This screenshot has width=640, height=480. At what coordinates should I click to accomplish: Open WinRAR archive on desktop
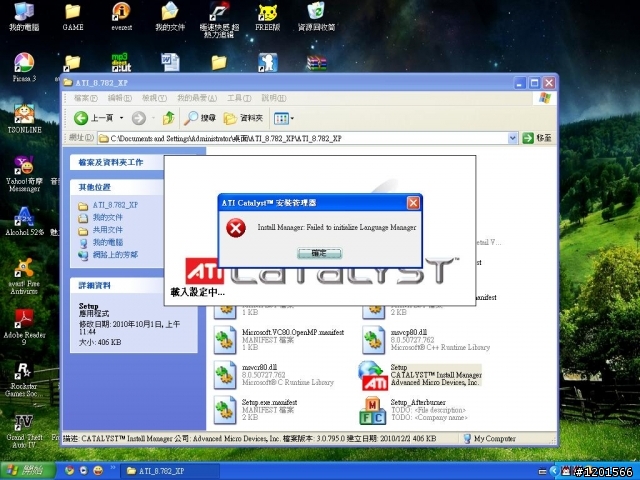tap(316, 63)
